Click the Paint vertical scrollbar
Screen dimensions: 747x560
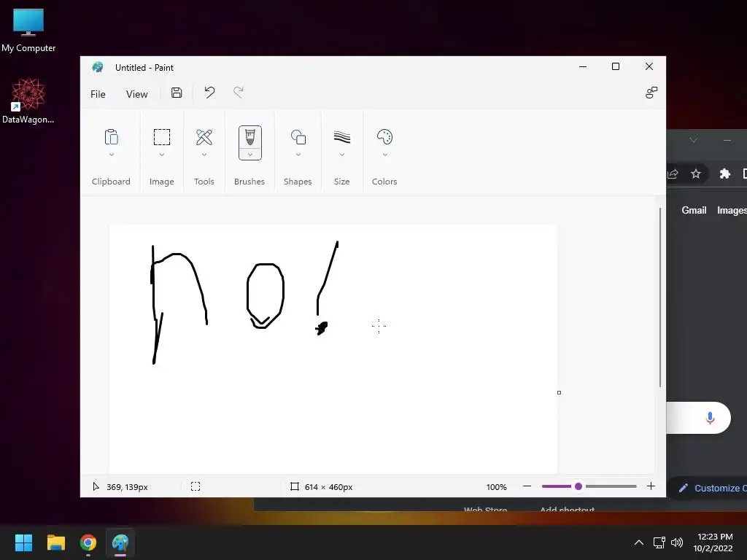point(659,297)
